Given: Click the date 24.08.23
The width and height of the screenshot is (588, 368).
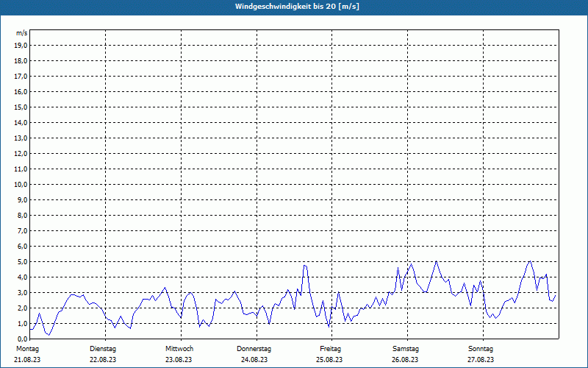Looking at the screenshot, I should tap(254, 360).
